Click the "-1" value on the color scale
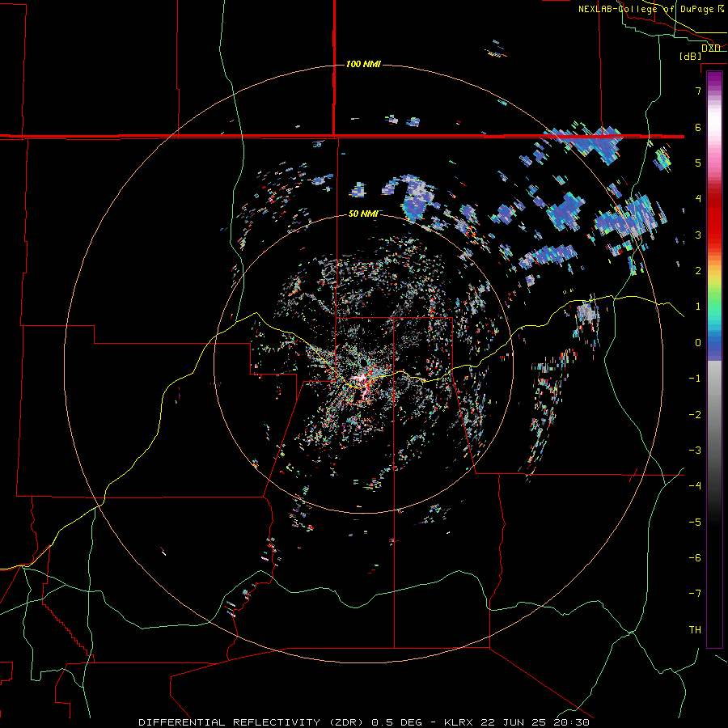This screenshot has width=728, height=728. click(695, 379)
